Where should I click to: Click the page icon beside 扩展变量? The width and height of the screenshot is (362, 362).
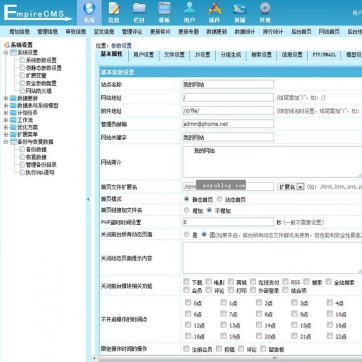22,76
